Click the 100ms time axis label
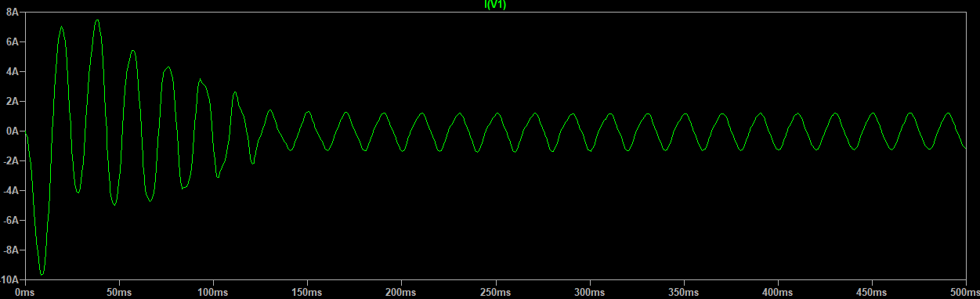The width and height of the screenshot is (980, 299). [x=212, y=292]
